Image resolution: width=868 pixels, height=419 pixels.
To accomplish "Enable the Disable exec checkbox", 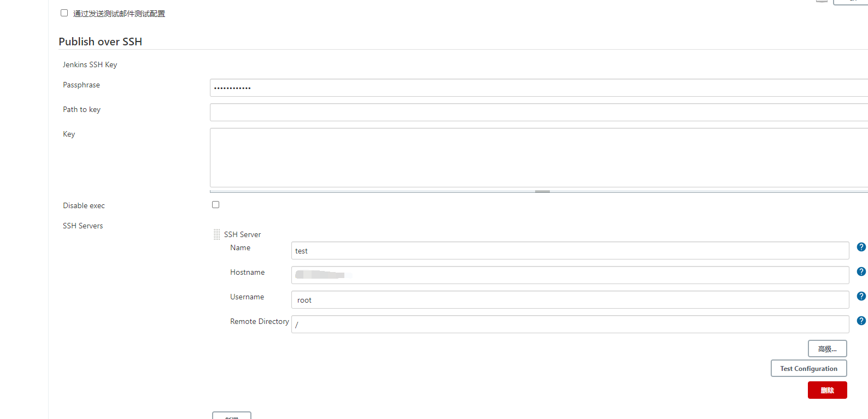I will click(x=216, y=204).
